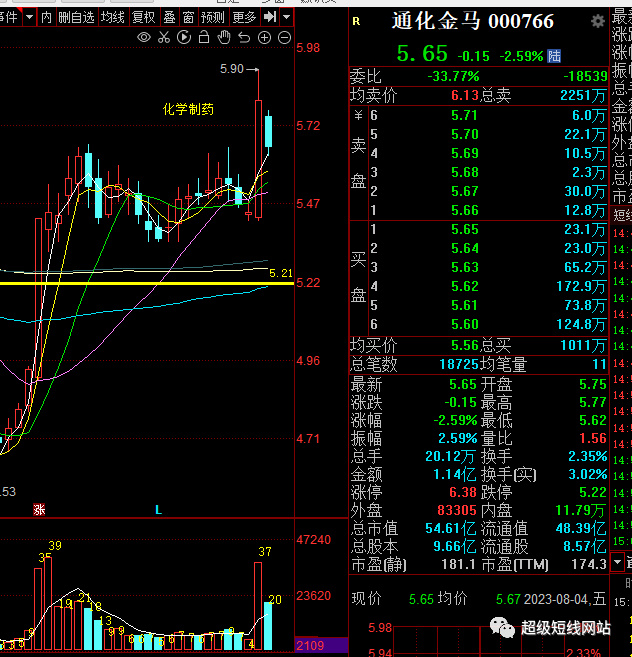Click the stock title 通化金马 000766
This screenshot has width=632, height=657.
473,21
